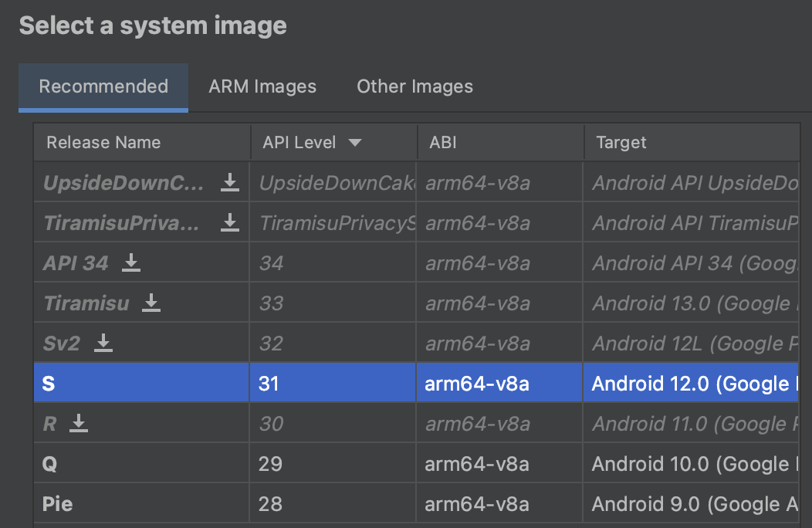Click the ABI column header
The width and height of the screenshot is (812, 528).
(x=443, y=143)
